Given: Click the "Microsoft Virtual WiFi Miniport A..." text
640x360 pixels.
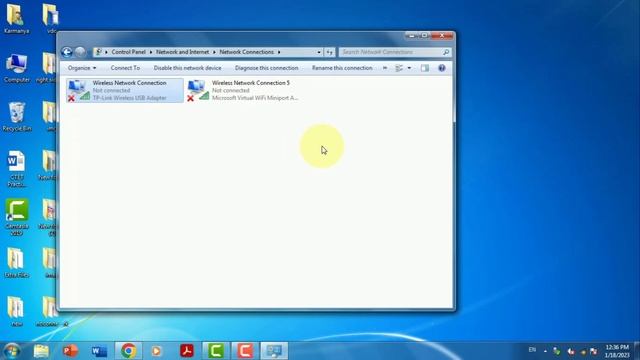Looking at the screenshot, I should 255,98.
